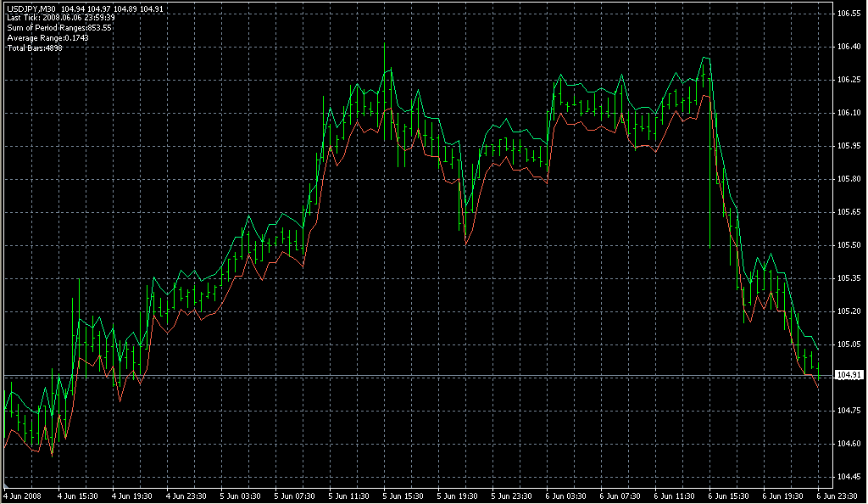Click the Last Tick timestamp label

[60, 17]
